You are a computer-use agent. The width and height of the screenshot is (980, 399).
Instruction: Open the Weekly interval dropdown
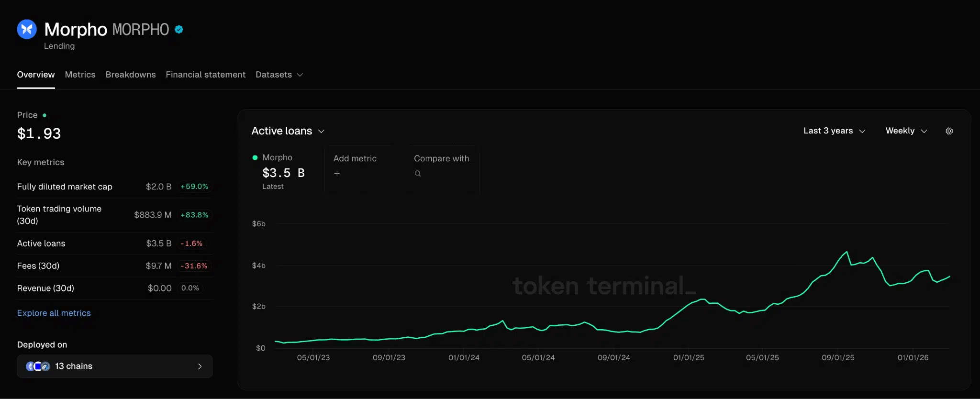(x=906, y=131)
